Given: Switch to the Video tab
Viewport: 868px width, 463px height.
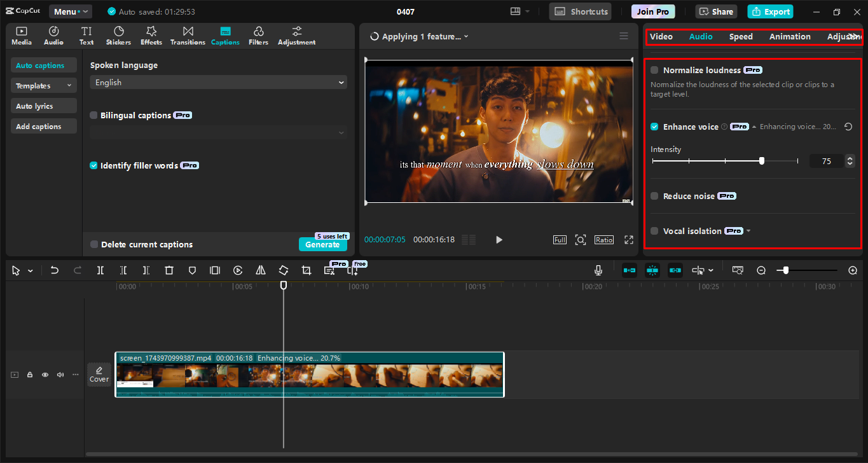Looking at the screenshot, I should coord(661,36).
